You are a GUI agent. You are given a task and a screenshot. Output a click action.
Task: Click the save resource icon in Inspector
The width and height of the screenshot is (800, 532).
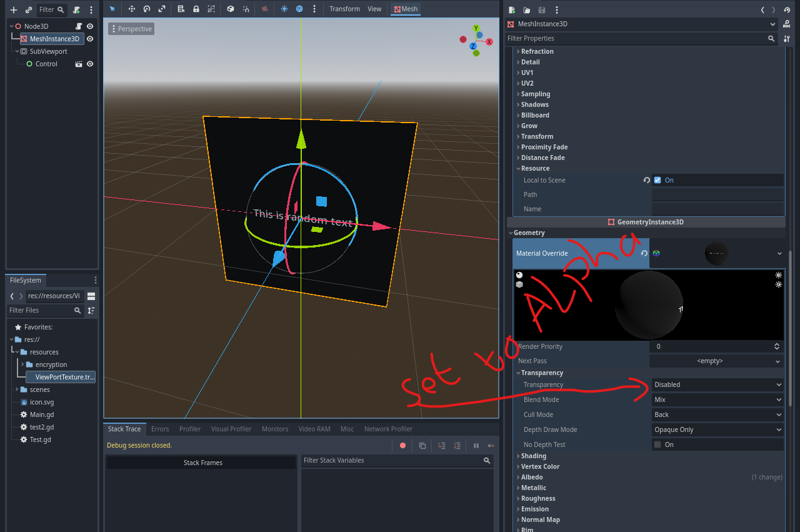[x=542, y=10]
